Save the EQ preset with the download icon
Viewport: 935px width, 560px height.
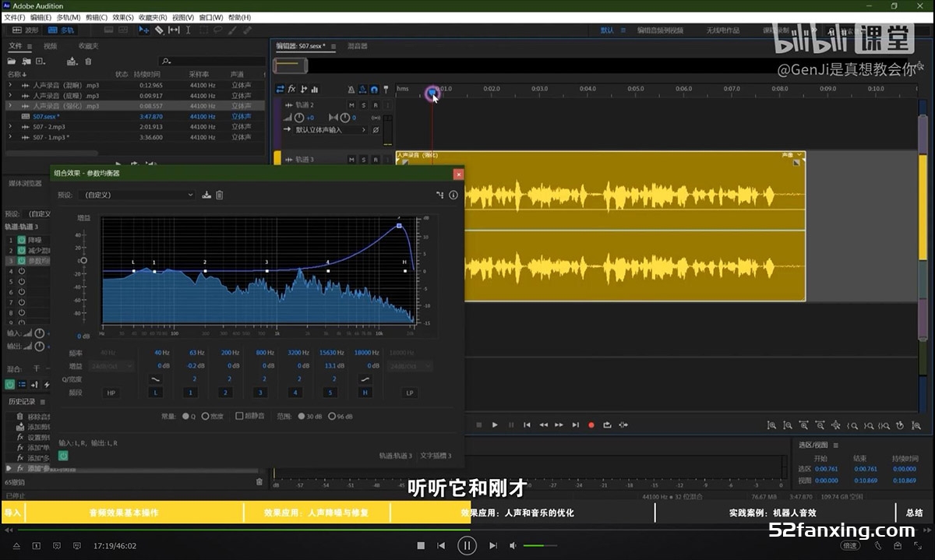tap(206, 195)
